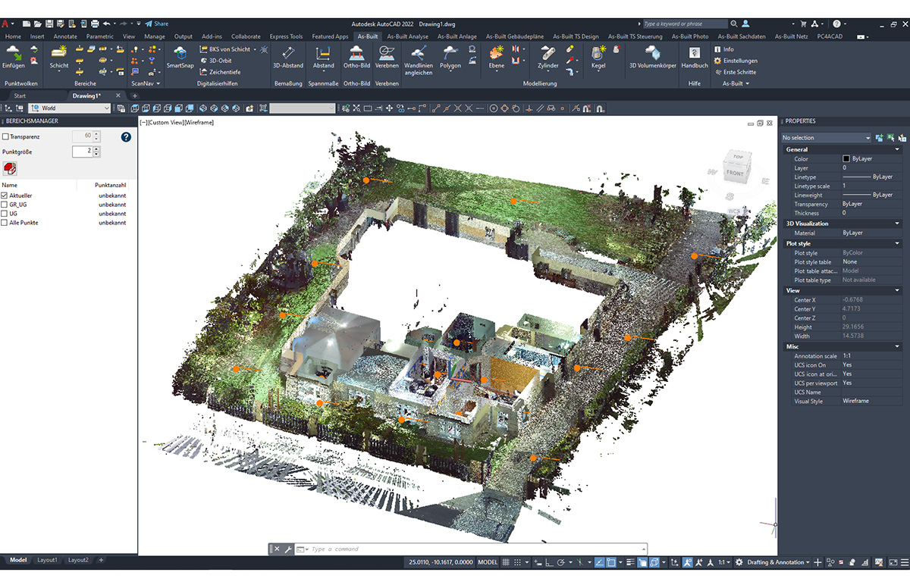Open the World coordinate system dropdown
Screen dimensions: 910x588
click(x=106, y=108)
